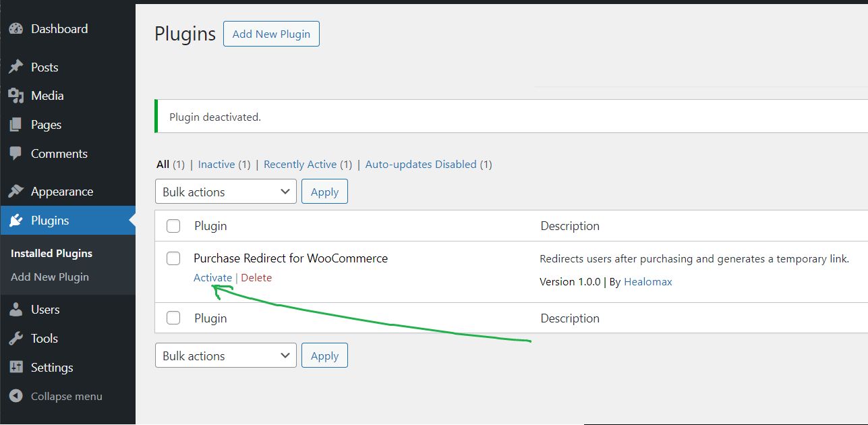The width and height of the screenshot is (868, 425).
Task: Click the Settings sliders icon
Action: pos(16,368)
